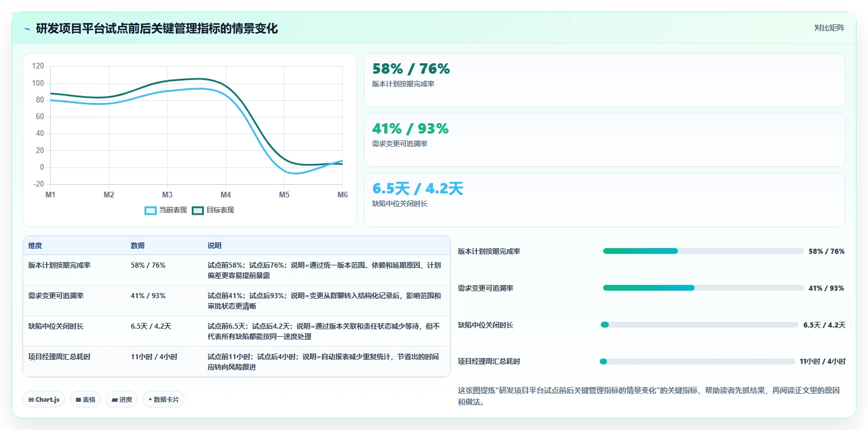Click 需求变更可追溯率 progress bar
Image resolution: width=868 pixels, height=430 pixels.
(x=703, y=288)
